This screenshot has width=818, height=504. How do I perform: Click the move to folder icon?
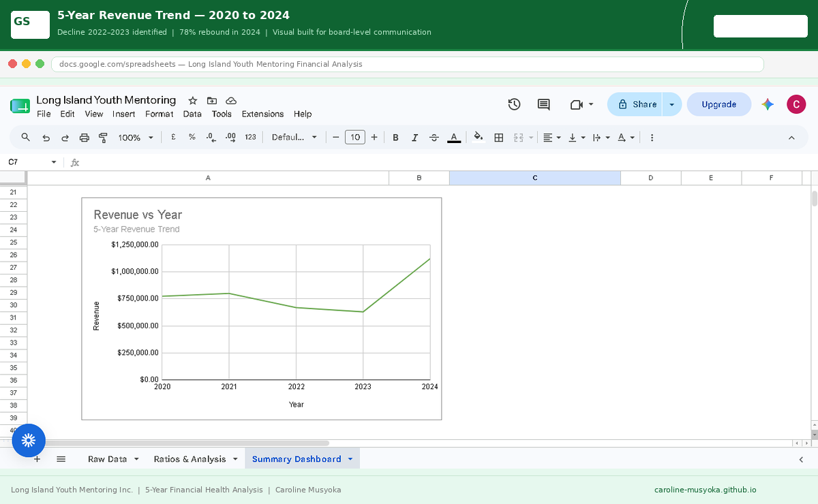coord(212,100)
